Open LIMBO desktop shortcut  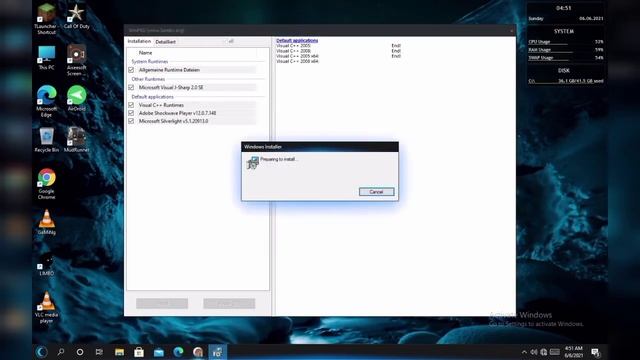(46, 265)
